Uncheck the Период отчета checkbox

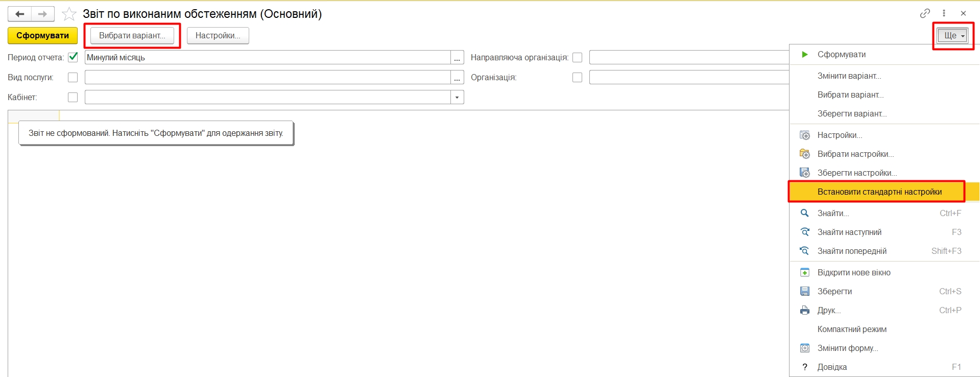tap(73, 57)
